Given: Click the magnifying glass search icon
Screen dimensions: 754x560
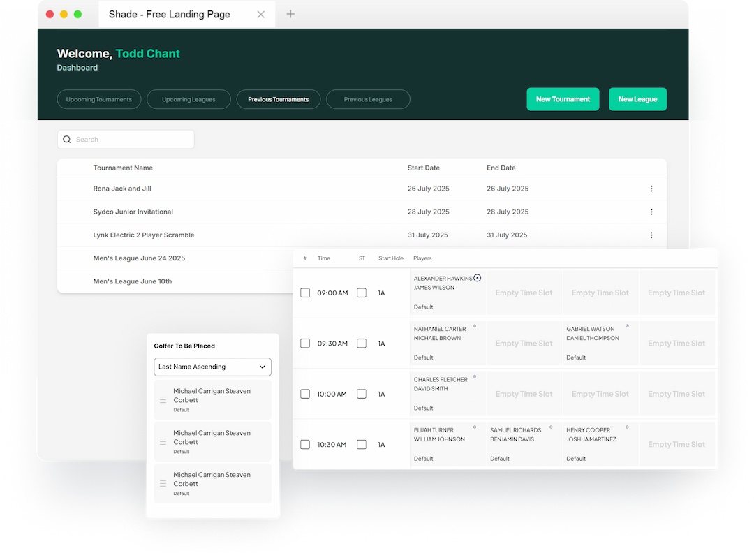Looking at the screenshot, I should [x=66, y=139].
